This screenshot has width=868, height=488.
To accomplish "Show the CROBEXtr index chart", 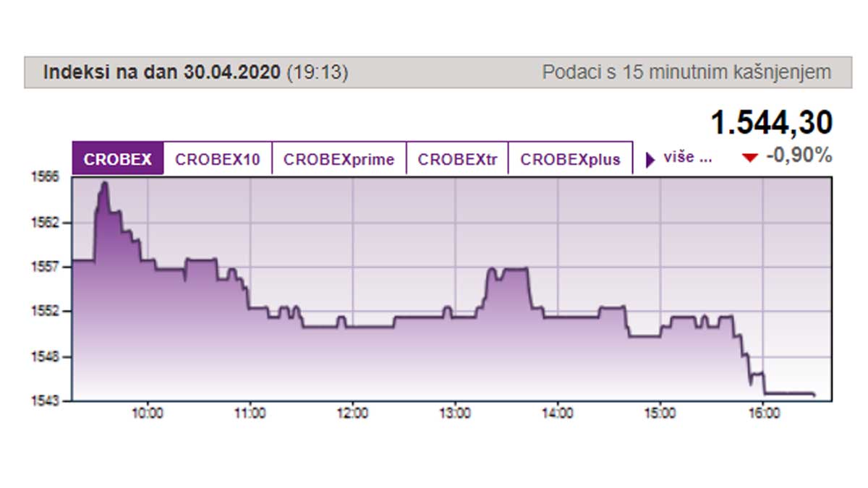I will click(457, 159).
